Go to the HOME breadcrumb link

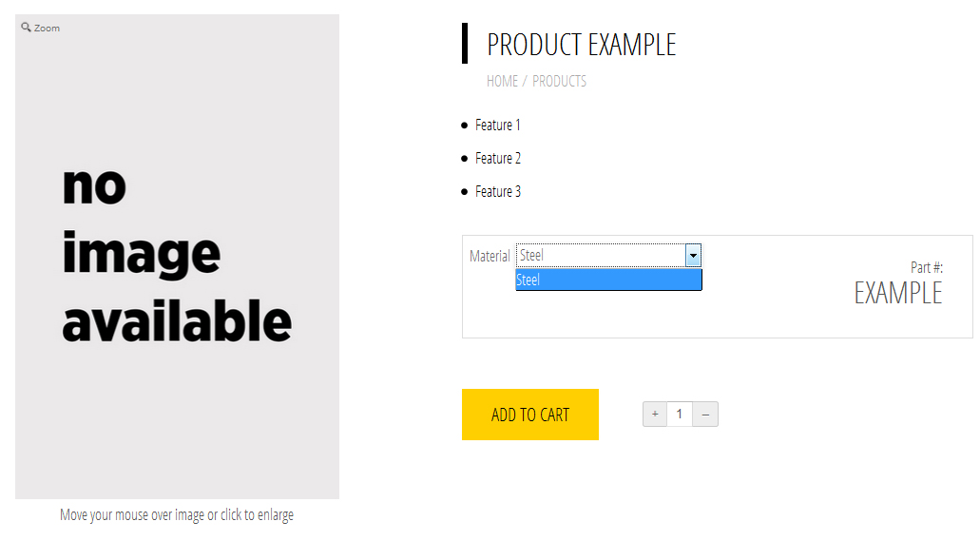click(502, 82)
